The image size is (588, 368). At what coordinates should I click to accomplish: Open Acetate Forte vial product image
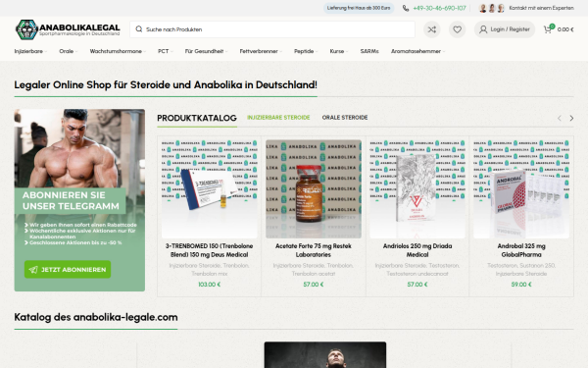[314, 188]
